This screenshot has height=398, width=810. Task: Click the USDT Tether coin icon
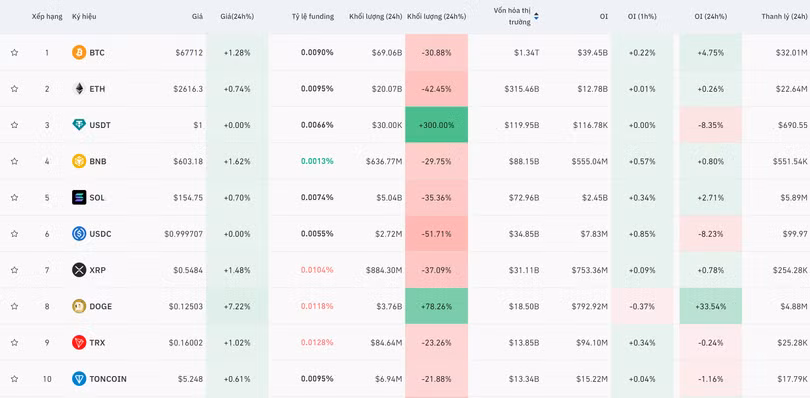79,125
